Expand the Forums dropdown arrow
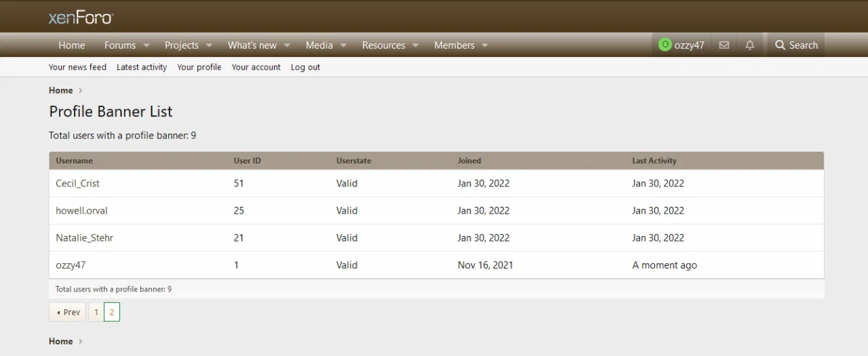The width and height of the screenshot is (868, 356). pos(146,45)
